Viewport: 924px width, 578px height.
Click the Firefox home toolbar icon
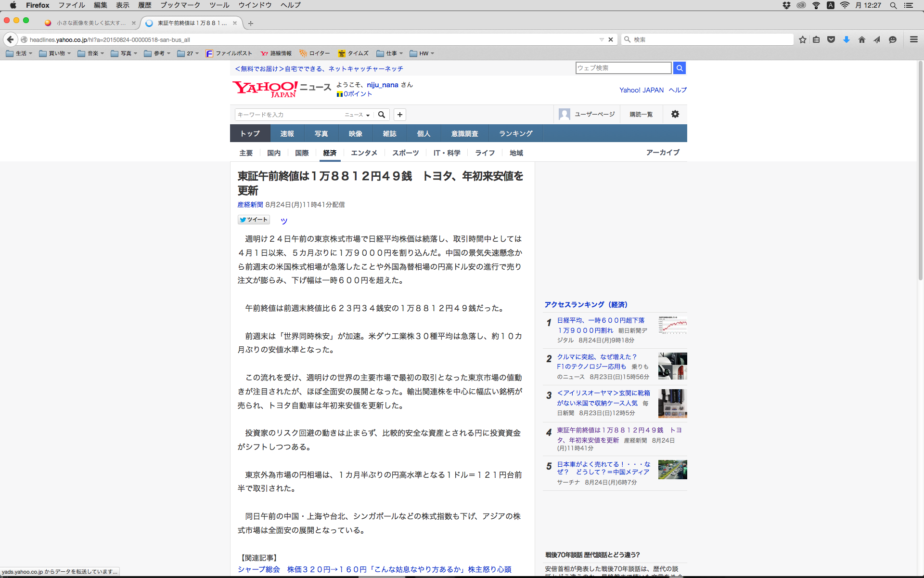861,39
